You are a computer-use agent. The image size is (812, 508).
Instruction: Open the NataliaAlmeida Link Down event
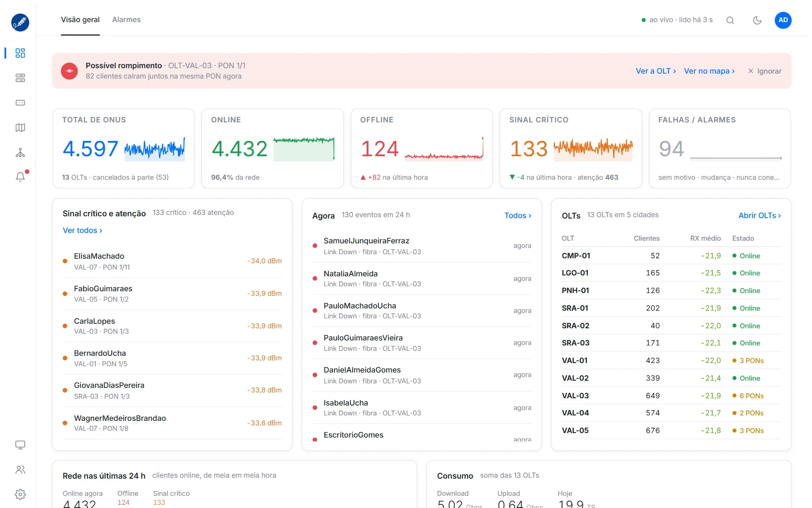pos(422,279)
